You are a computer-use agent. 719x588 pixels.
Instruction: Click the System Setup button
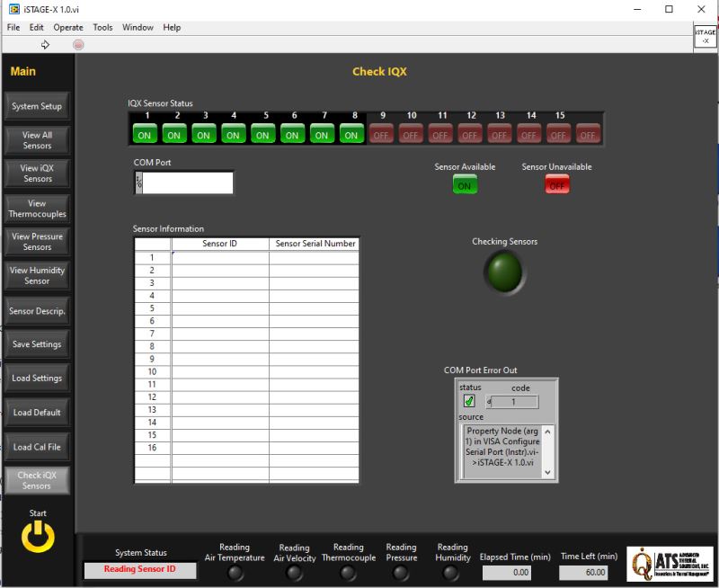tap(37, 106)
